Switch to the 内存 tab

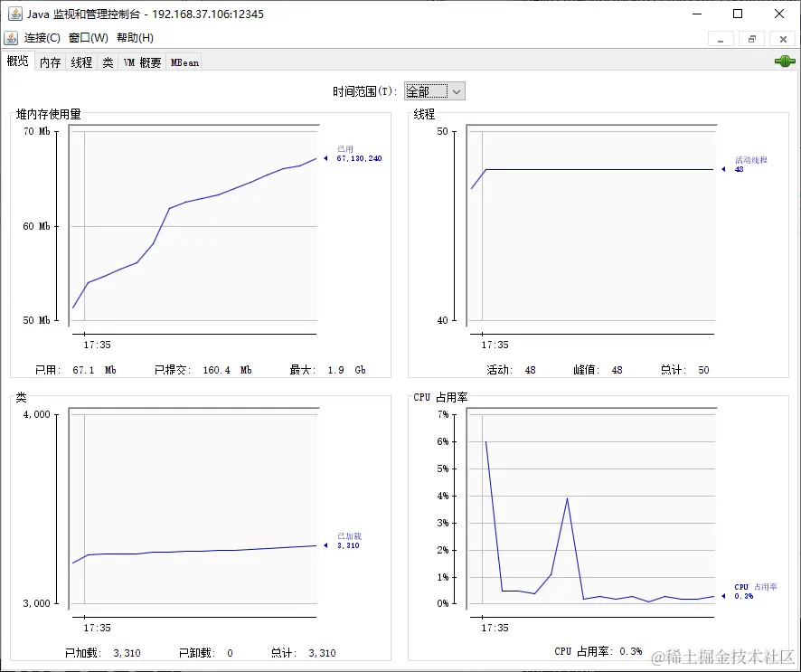coord(49,62)
